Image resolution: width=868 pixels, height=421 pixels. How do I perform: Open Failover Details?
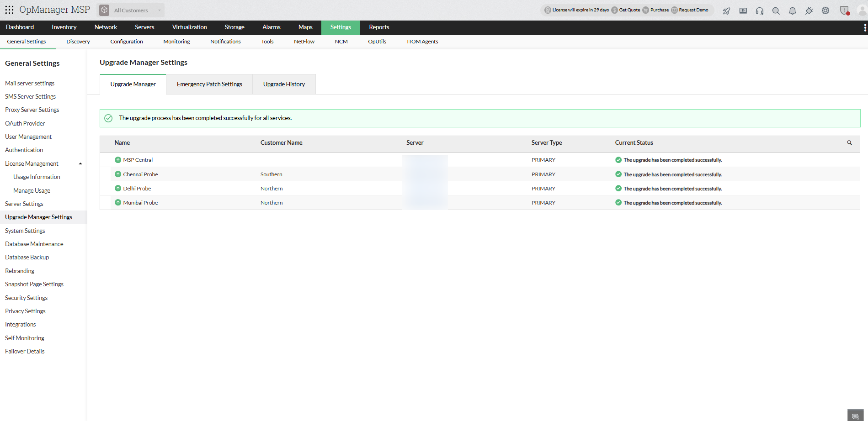pos(25,352)
